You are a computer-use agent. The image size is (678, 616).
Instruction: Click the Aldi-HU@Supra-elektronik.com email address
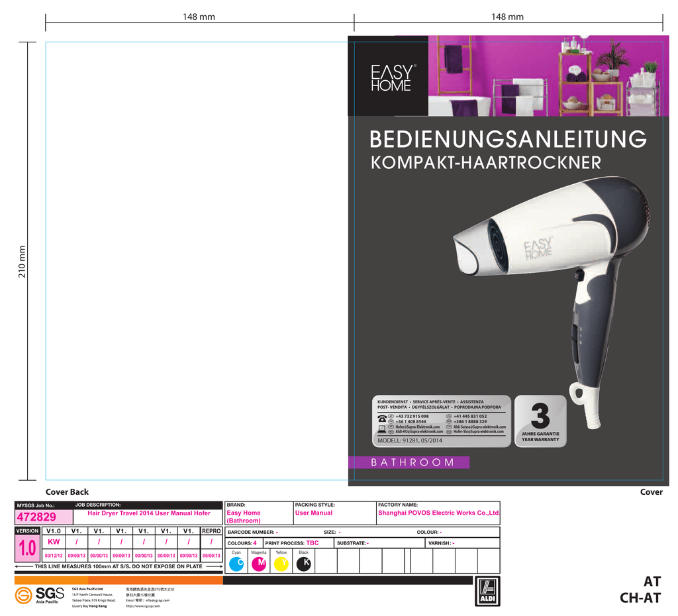point(419,431)
